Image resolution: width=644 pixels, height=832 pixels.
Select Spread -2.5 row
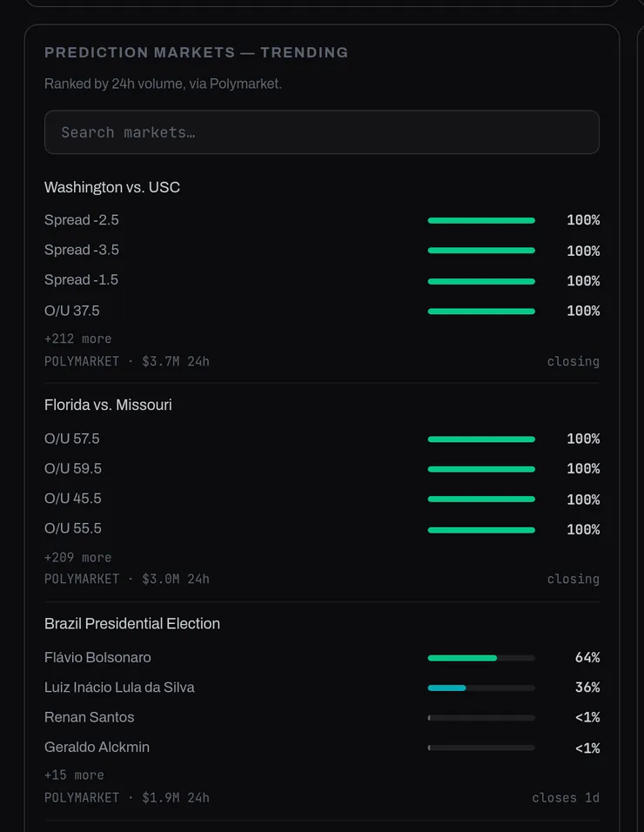click(322, 219)
